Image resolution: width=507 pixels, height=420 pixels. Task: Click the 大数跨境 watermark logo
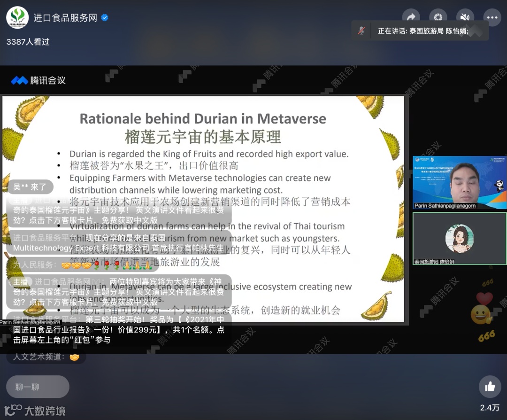[x=35, y=410]
